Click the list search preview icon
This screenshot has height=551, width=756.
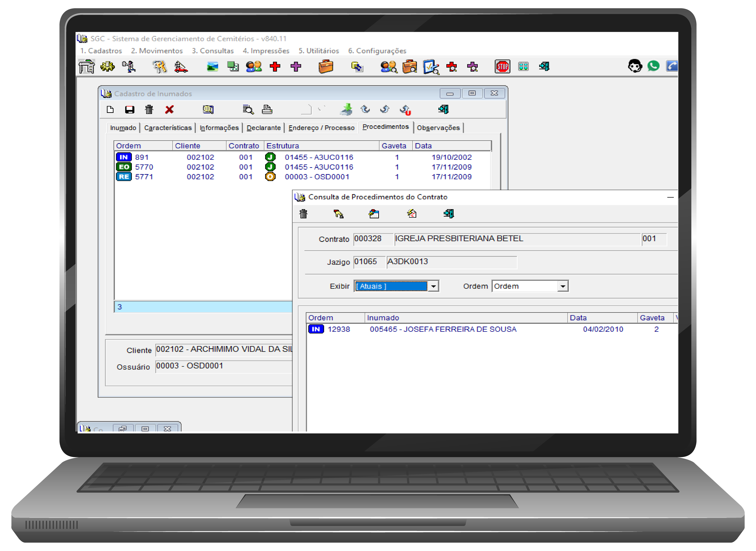point(248,109)
